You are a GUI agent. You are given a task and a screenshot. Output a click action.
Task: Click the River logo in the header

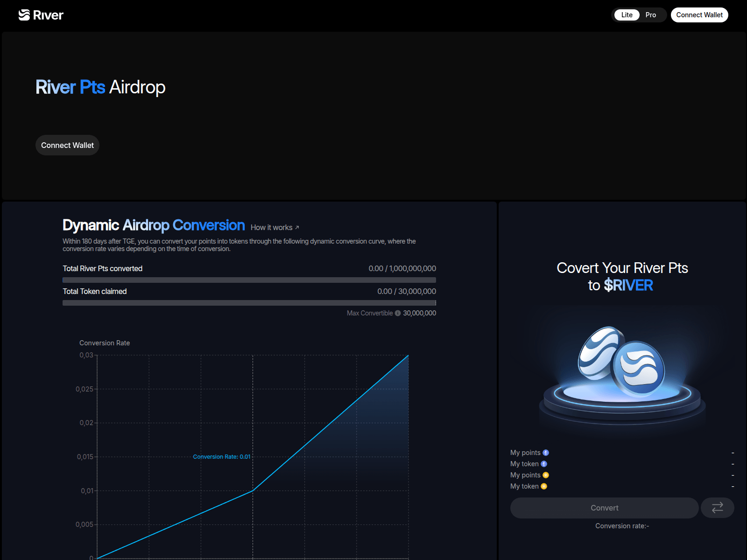click(41, 15)
